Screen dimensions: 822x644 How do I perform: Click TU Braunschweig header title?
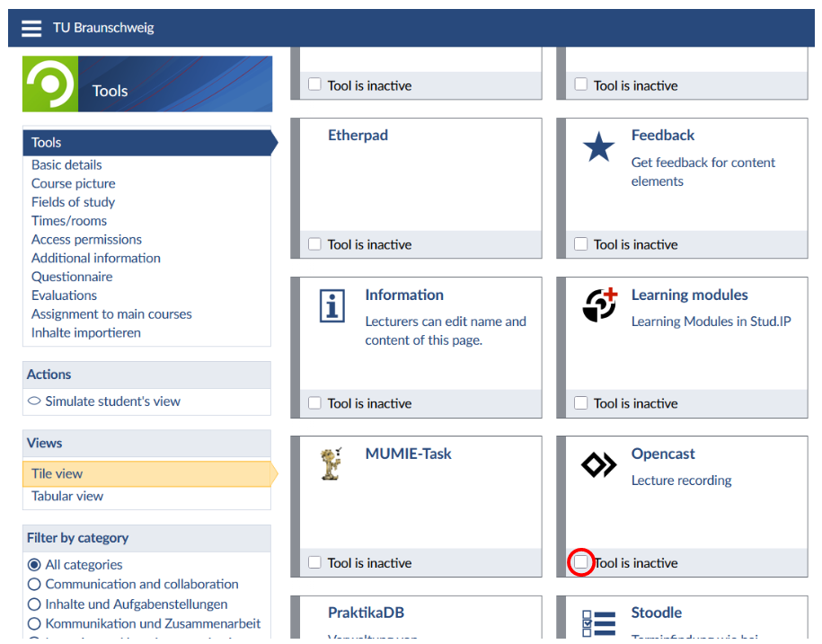pos(103,28)
